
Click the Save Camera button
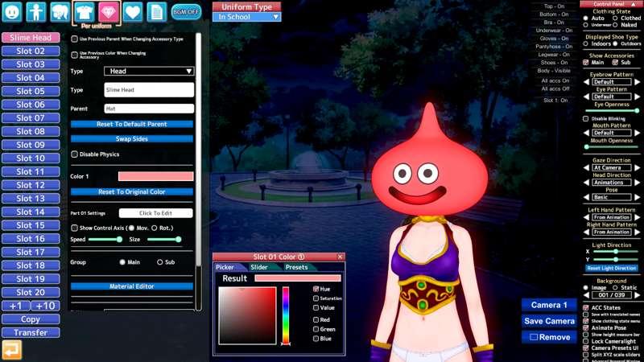click(549, 321)
